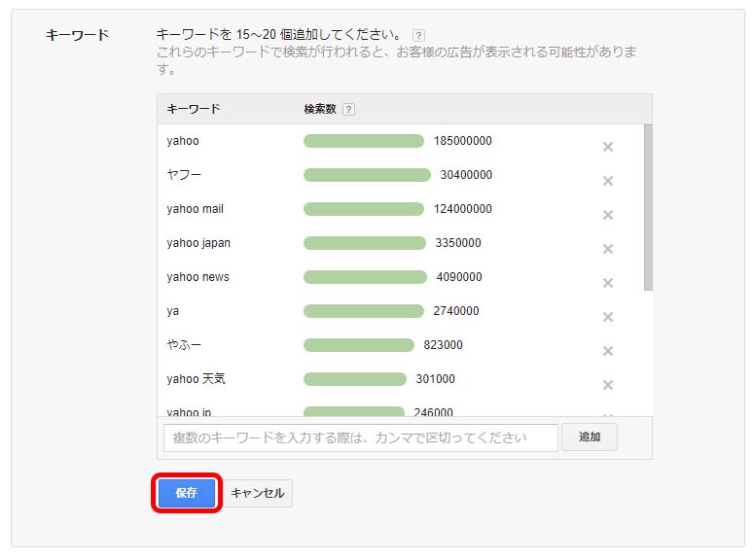This screenshot has height=560, width=754.
Task: Open help icon next to 検索数 header
Action: [348, 110]
